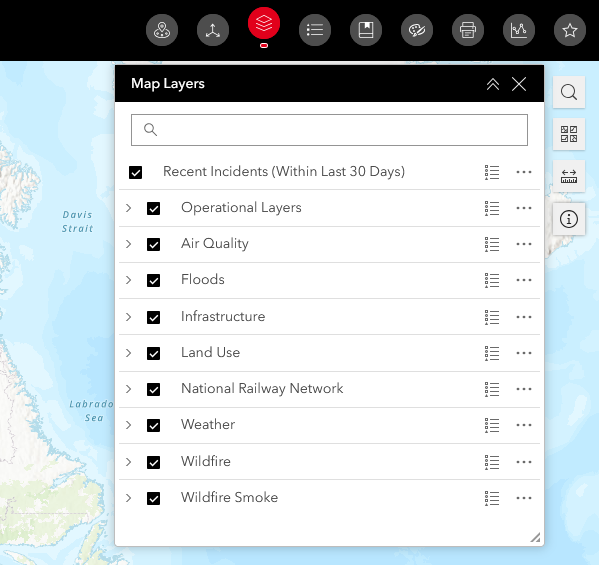Select the Floods layer name

pos(203,280)
